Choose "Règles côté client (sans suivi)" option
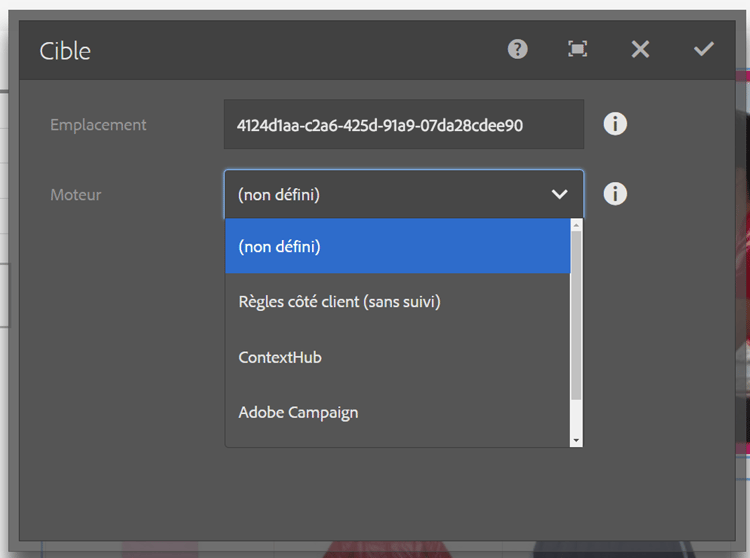The width and height of the screenshot is (750, 558). coord(397,302)
